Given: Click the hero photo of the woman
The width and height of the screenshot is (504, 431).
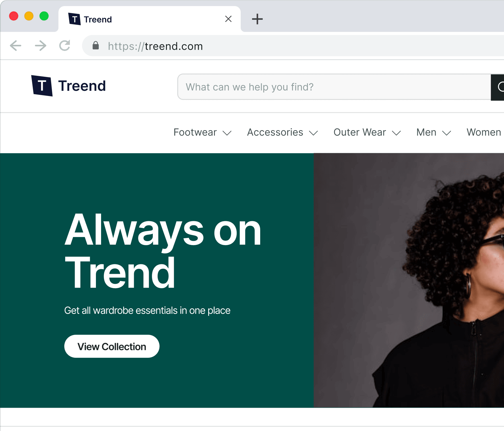Looking at the screenshot, I should [409, 280].
